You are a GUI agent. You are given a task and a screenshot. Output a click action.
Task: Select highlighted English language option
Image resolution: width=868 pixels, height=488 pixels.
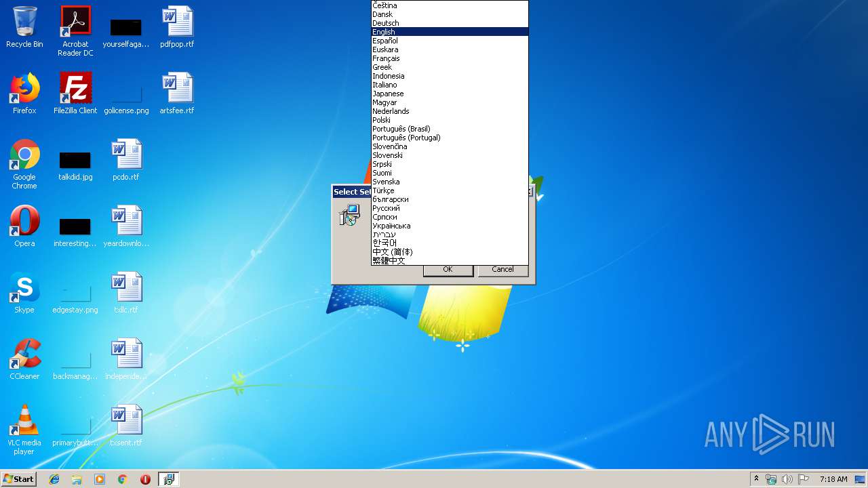450,32
